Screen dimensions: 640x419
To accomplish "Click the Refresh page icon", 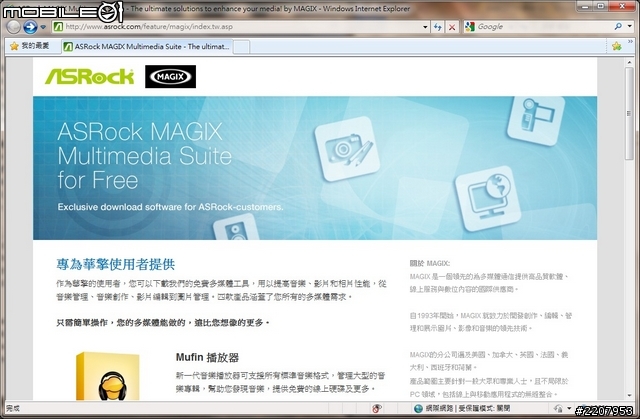I will point(438,27).
